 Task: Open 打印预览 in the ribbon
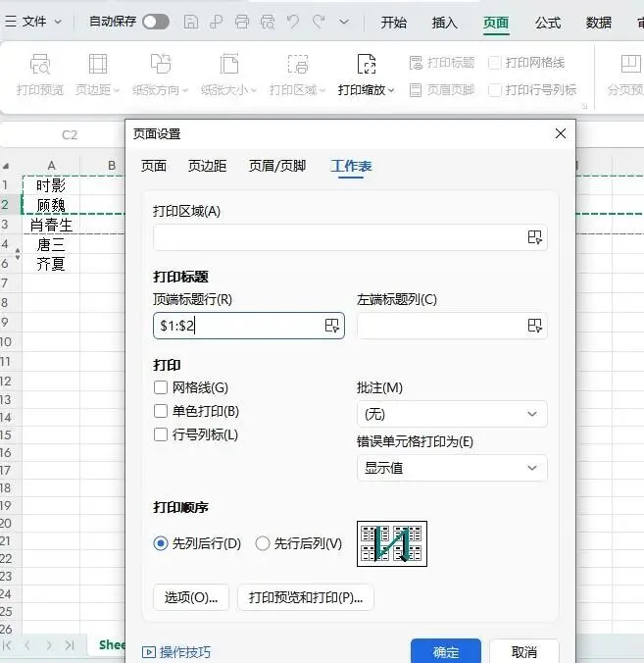[40, 75]
